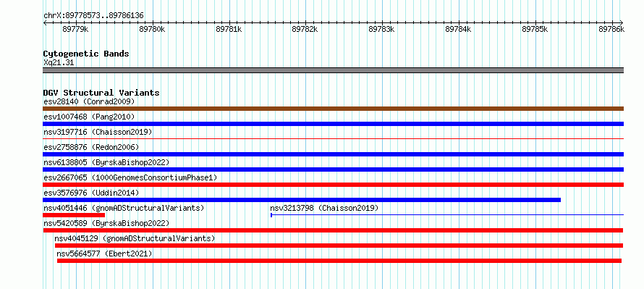This screenshot has height=289, width=644.
Task: Click the short red nsv4051446 bar
Action: tap(74, 215)
